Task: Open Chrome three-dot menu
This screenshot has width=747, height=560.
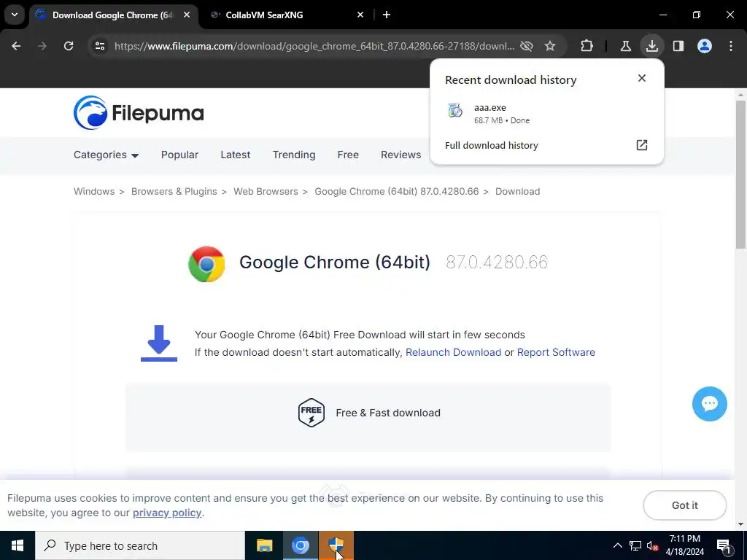Action: click(x=731, y=46)
